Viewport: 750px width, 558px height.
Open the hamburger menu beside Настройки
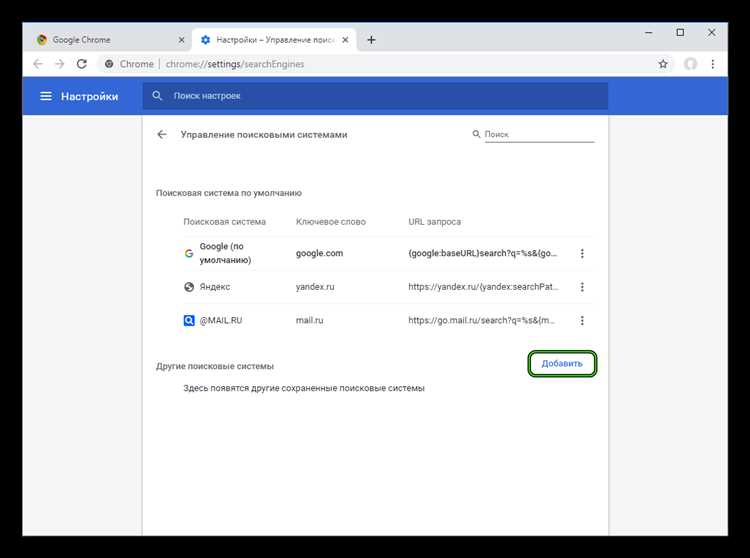[46, 96]
